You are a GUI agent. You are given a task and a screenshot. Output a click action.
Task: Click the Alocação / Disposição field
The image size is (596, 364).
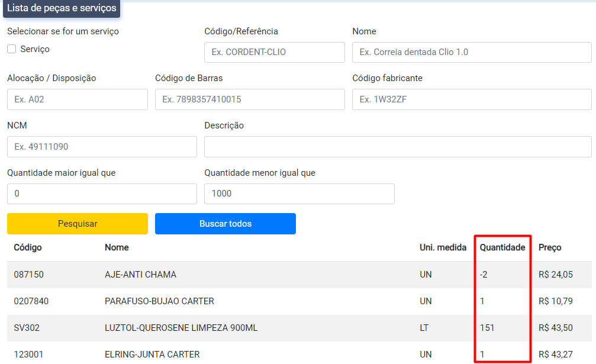(77, 99)
